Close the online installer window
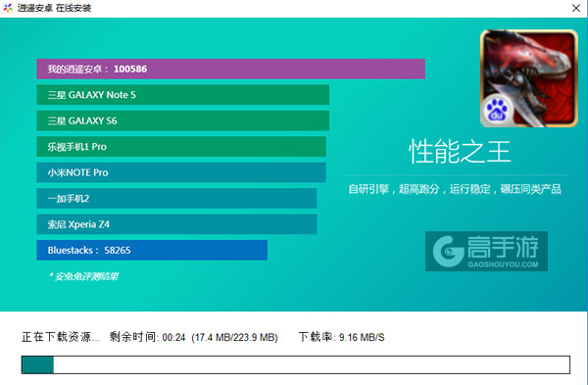588x385 pixels. tap(576, 8)
